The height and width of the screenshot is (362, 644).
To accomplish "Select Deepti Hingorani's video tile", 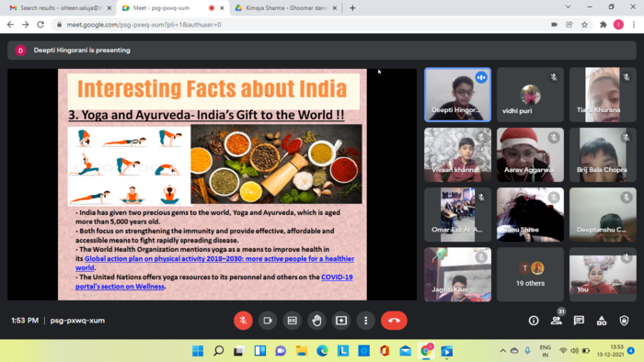I will click(457, 95).
